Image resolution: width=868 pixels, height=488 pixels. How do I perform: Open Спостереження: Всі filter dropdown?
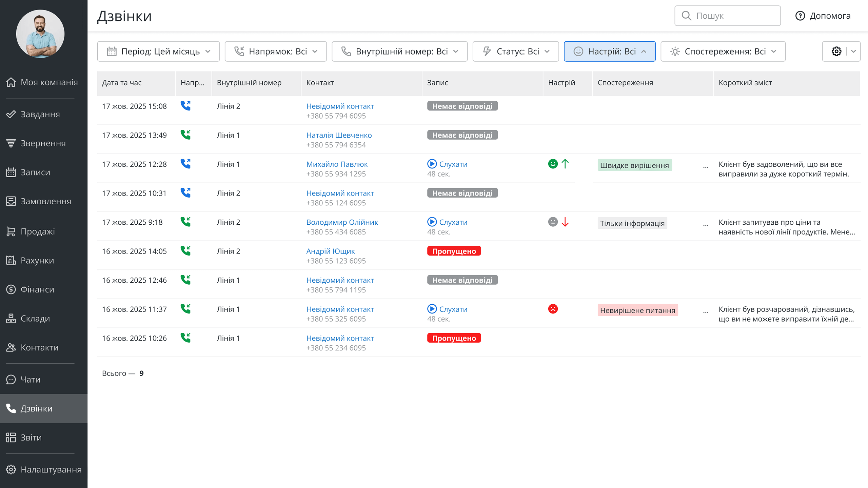[723, 52]
